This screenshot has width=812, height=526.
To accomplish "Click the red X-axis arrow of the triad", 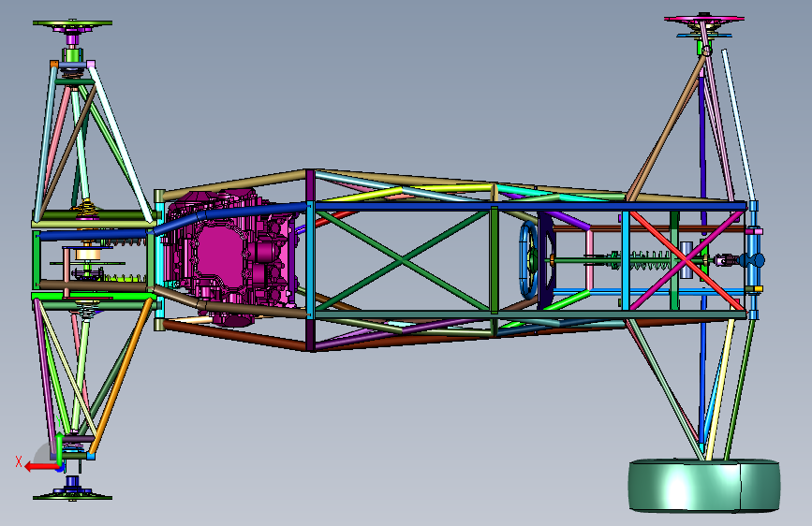I will pyautogui.click(x=42, y=467).
